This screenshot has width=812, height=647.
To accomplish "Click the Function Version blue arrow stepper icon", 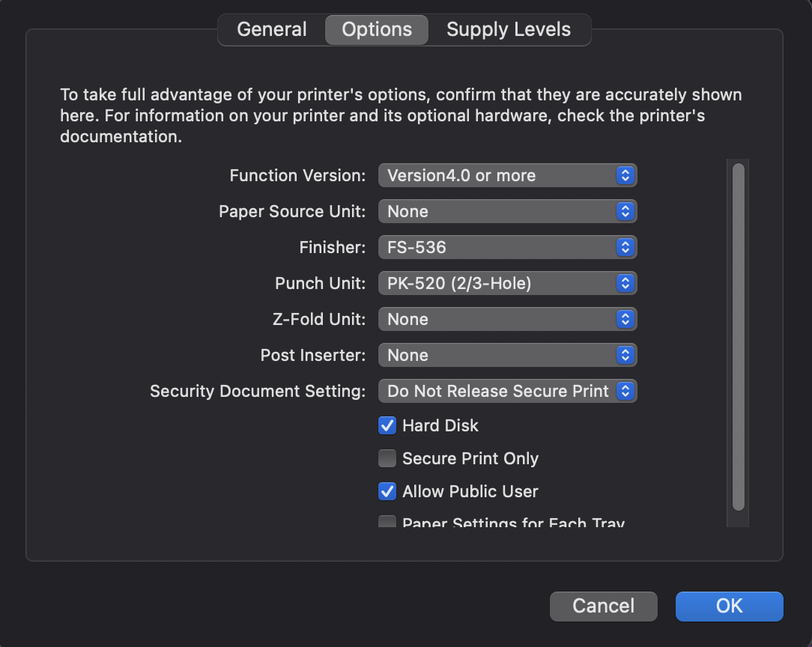I will pyautogui.click(x=625, y=176).
